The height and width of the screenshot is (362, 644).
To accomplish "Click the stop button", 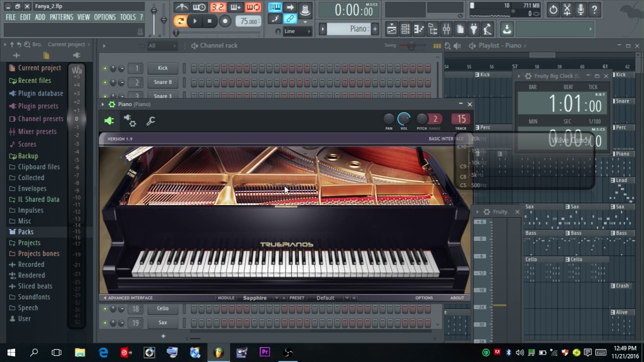I will click(209, 21).
